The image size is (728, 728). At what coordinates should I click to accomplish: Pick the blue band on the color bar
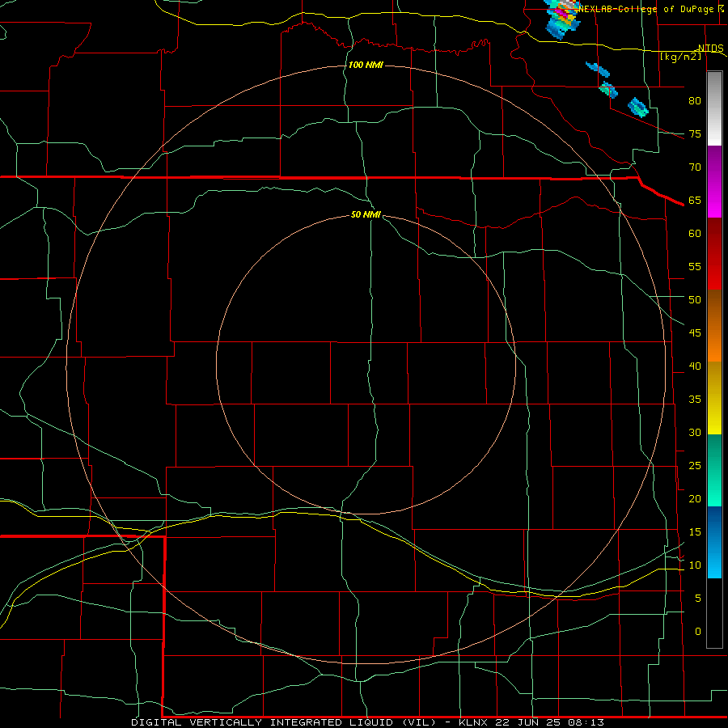coord(714,542)
